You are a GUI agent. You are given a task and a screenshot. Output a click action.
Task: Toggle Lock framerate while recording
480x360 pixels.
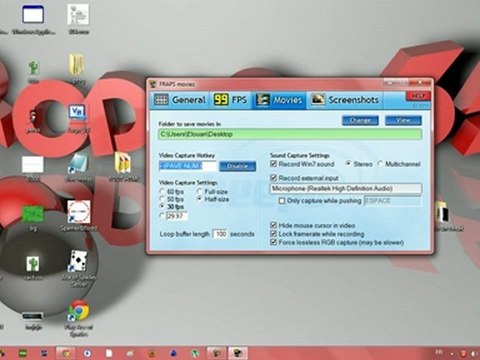[x=274, y=234]
